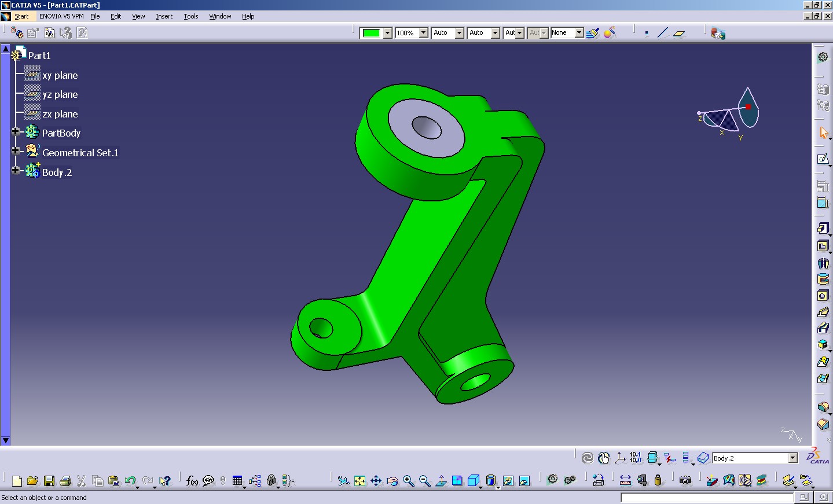Open the 100% transparency dropdown
Viewport: 833px width, 504px height.
424,33
